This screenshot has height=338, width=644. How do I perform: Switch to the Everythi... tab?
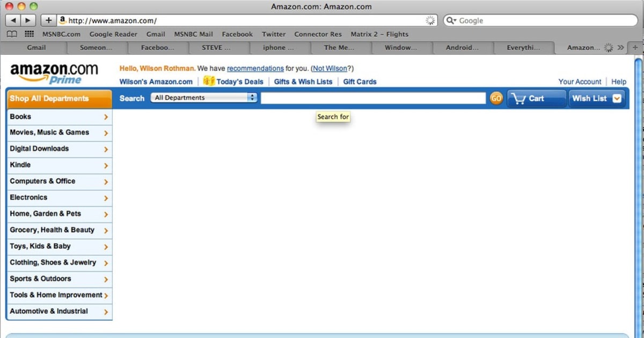tap(524, 47)
